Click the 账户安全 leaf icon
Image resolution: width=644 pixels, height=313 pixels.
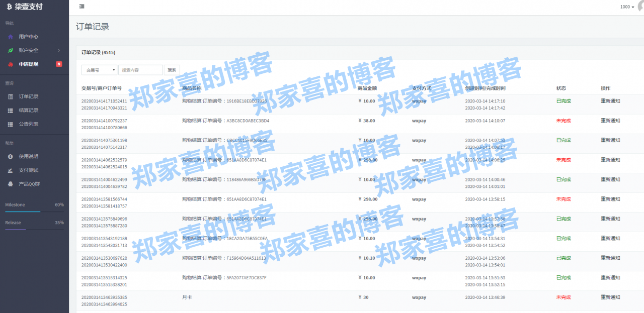pyautogui.click(x=10, y=50)
